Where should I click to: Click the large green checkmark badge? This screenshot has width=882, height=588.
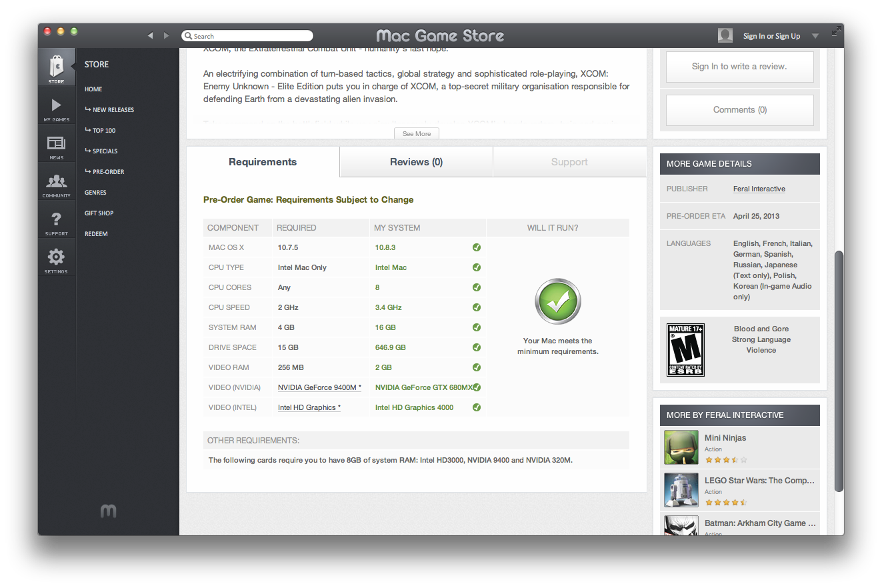coord(558,302)
